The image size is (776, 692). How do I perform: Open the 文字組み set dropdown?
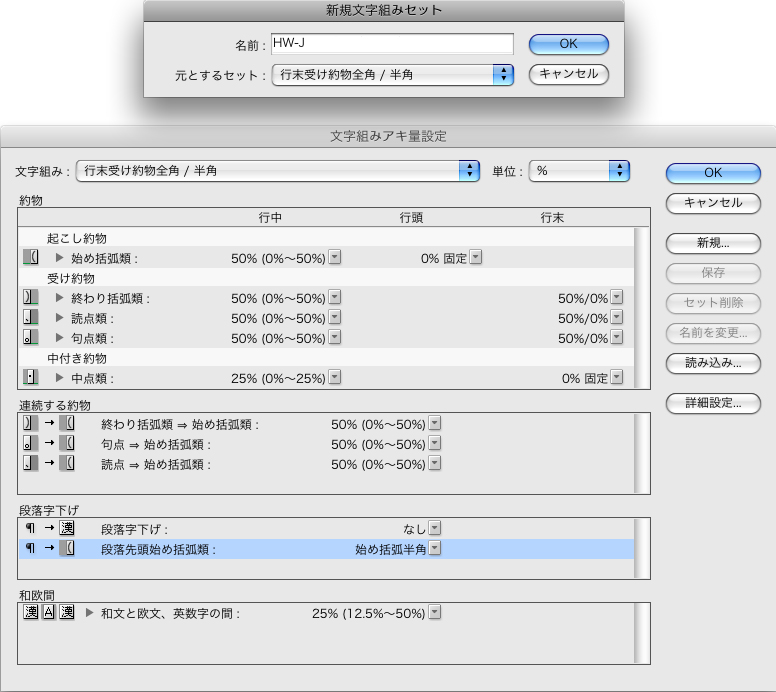(278, 171)
